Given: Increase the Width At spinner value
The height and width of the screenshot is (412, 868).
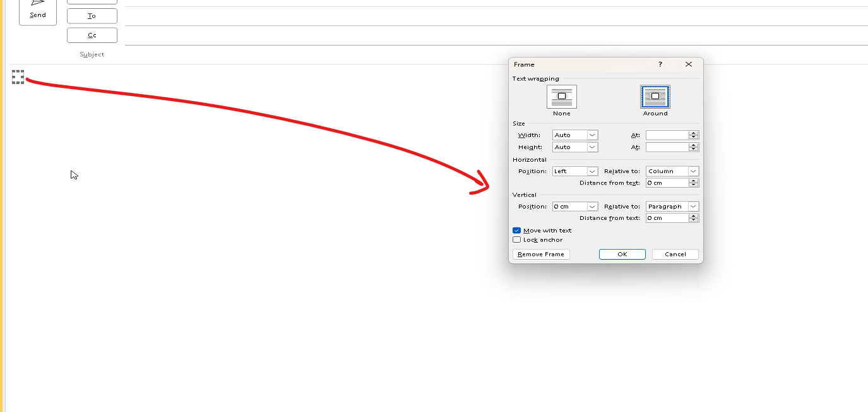Looking at the screenshot, I should click(694, 133).
